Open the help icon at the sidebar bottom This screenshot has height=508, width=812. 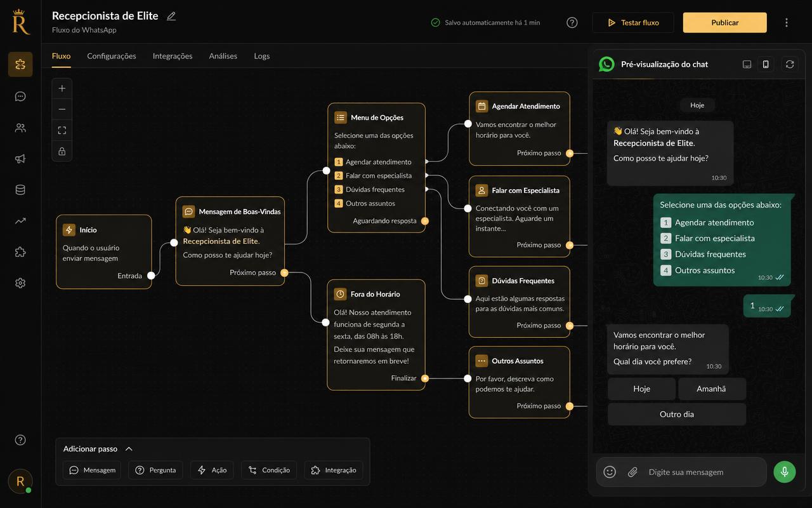20,440
